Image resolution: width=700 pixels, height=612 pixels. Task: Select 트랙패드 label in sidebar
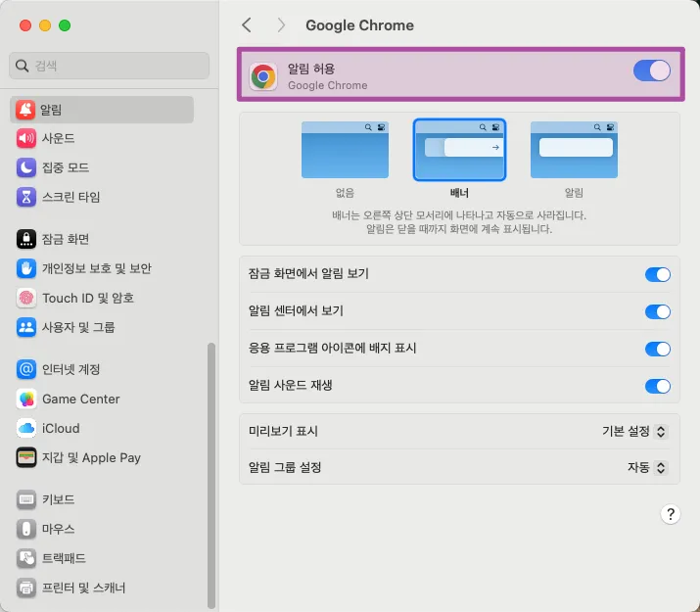(x=64, y=558)
